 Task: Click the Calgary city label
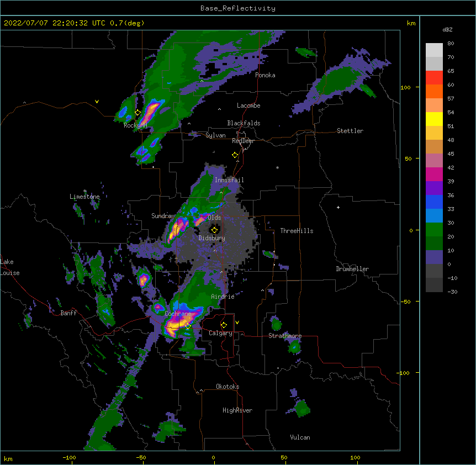(x=220, y=333)
